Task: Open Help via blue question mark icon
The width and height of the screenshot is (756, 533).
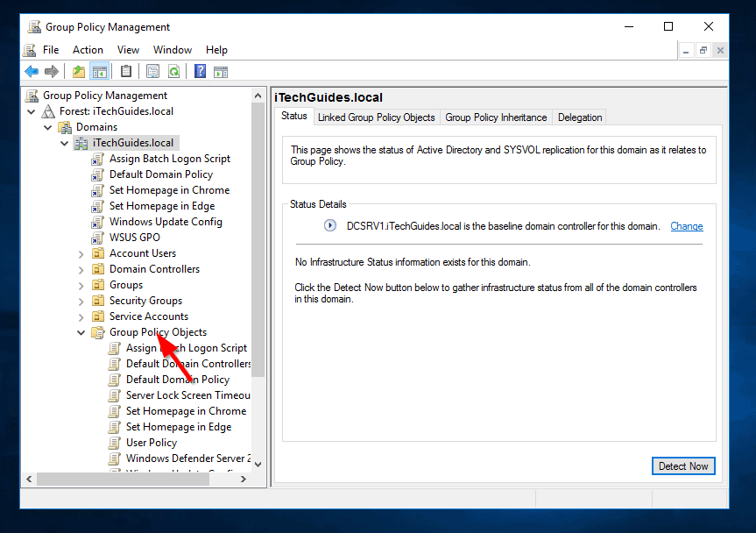Action: click(200, 72)
